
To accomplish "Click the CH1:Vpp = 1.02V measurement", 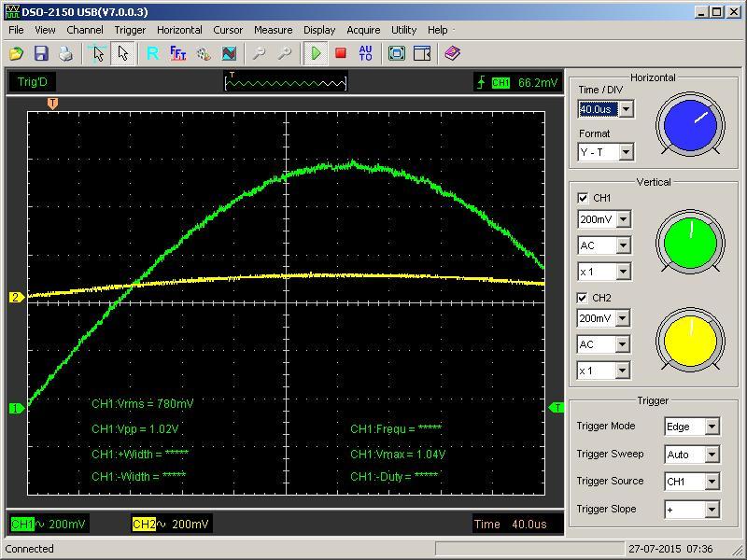I will (x=134, y=429).
